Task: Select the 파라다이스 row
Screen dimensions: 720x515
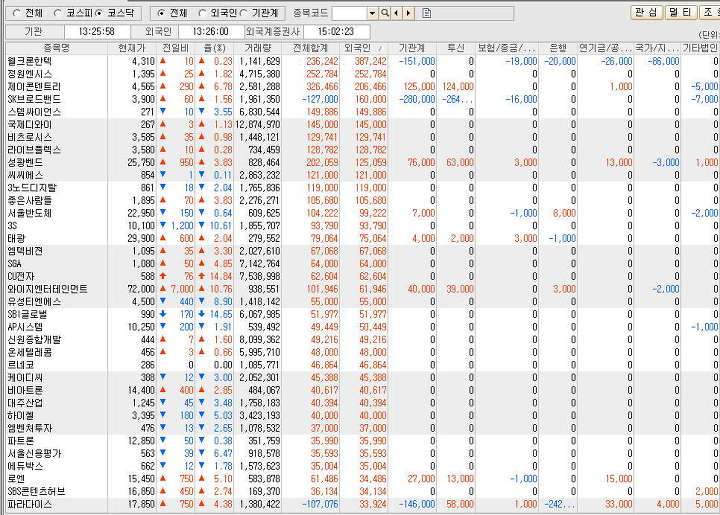Action: [x=363, y=504]
